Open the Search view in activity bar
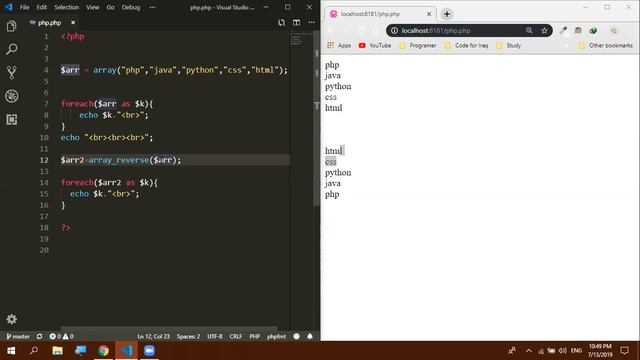 (11, 49)
